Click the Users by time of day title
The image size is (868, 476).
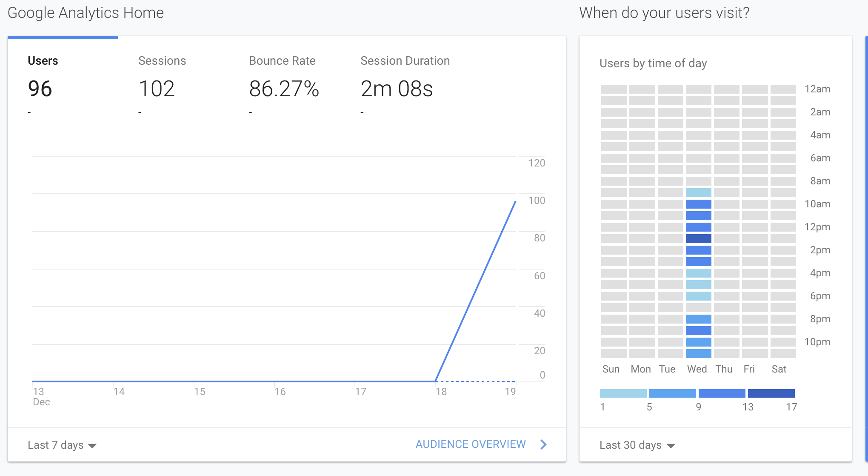(x=653, y=63)
